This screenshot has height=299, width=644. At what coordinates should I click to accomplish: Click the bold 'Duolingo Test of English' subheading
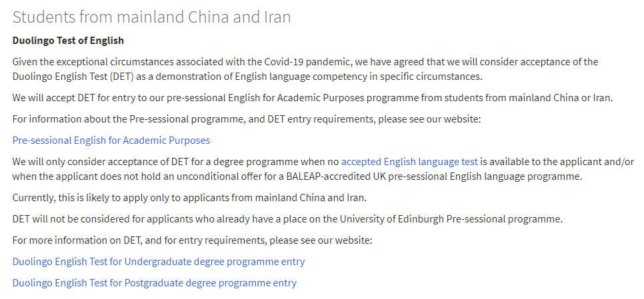pyautogui.click(x=68, y=41)
